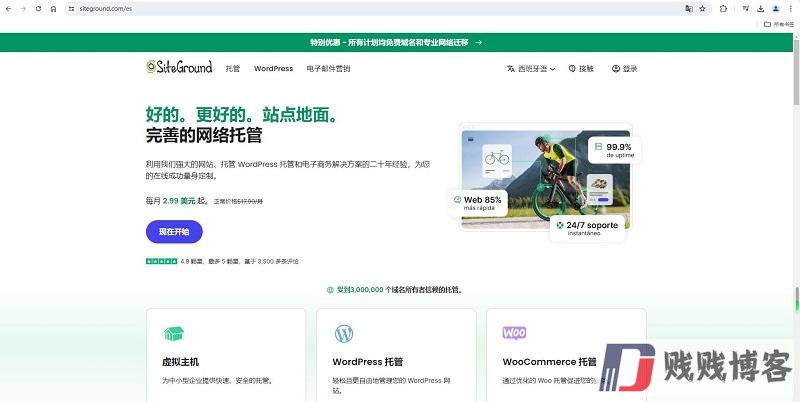Open the WordPress 托管 card title

[x=368, y=362]
